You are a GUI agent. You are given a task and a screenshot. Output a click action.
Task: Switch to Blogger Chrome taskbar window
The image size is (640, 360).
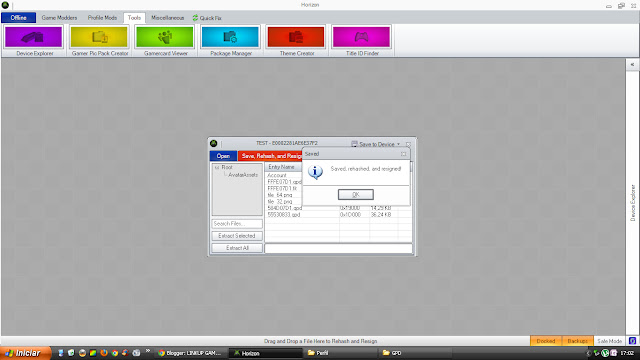[x=191, y=353]
